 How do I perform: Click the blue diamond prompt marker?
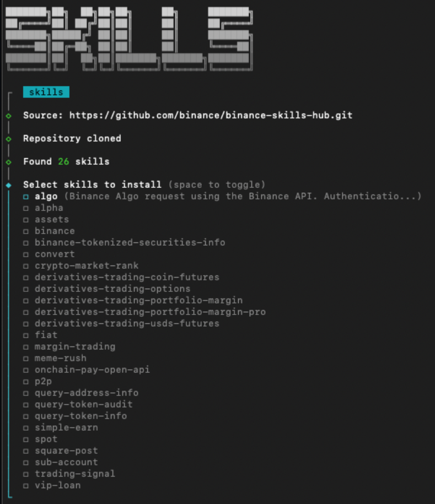[8, 185]
